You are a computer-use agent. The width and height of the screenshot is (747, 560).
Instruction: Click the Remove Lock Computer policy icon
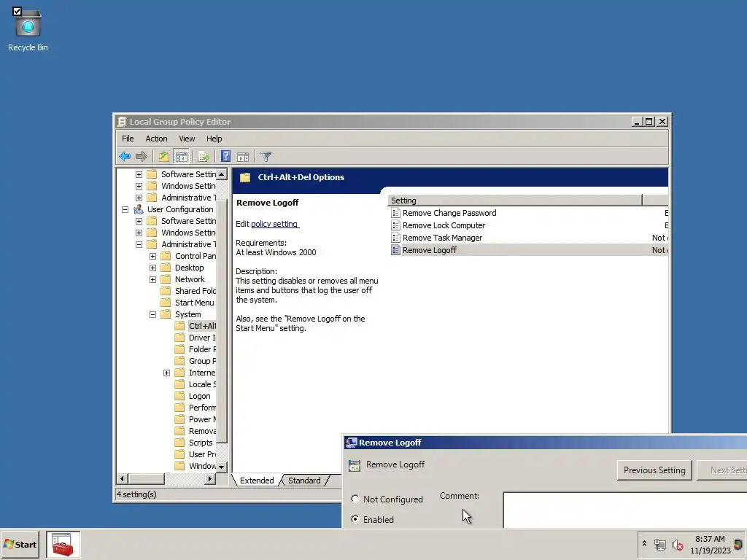395,225
